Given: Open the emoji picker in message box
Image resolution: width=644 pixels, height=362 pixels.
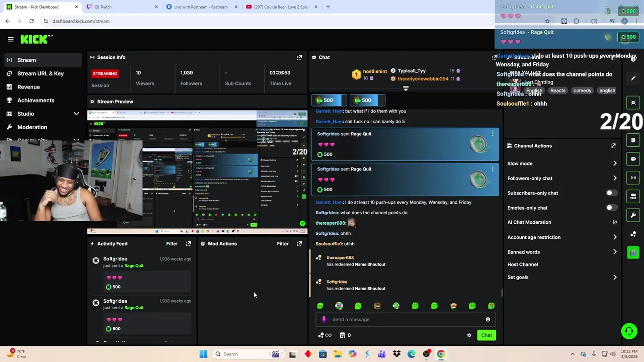Looking at the screenshot, I should pyautogui.click(x=488, y=319).
